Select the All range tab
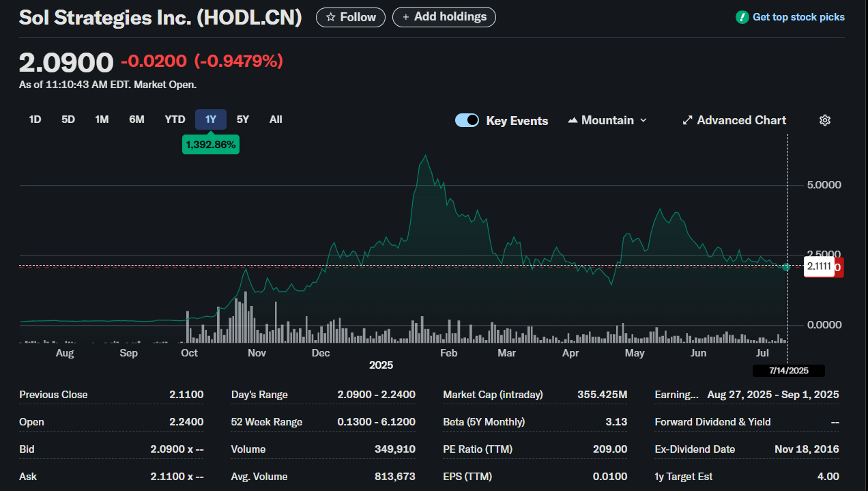This screenshot has height=491, width=868. [x=276, y=120]
